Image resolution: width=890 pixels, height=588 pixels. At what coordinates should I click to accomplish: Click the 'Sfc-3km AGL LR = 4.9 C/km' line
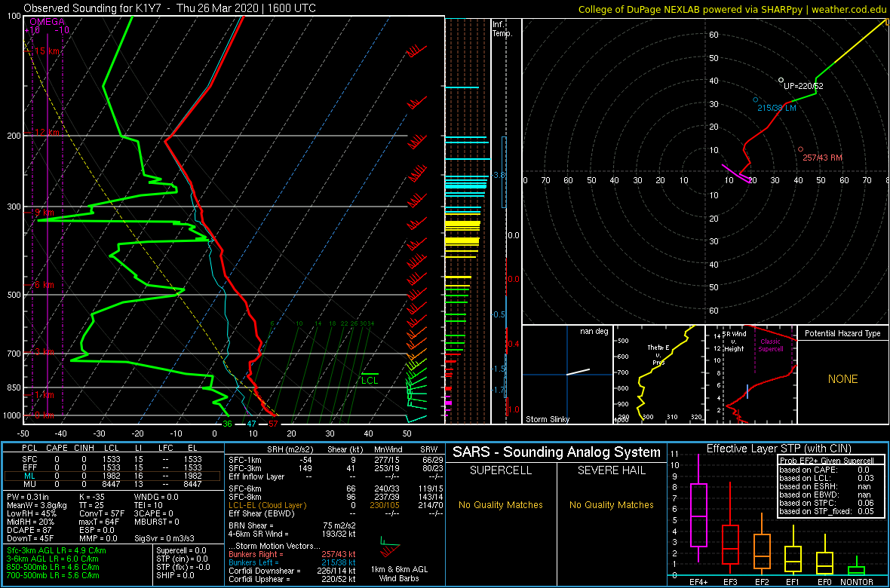pos(57,550)
